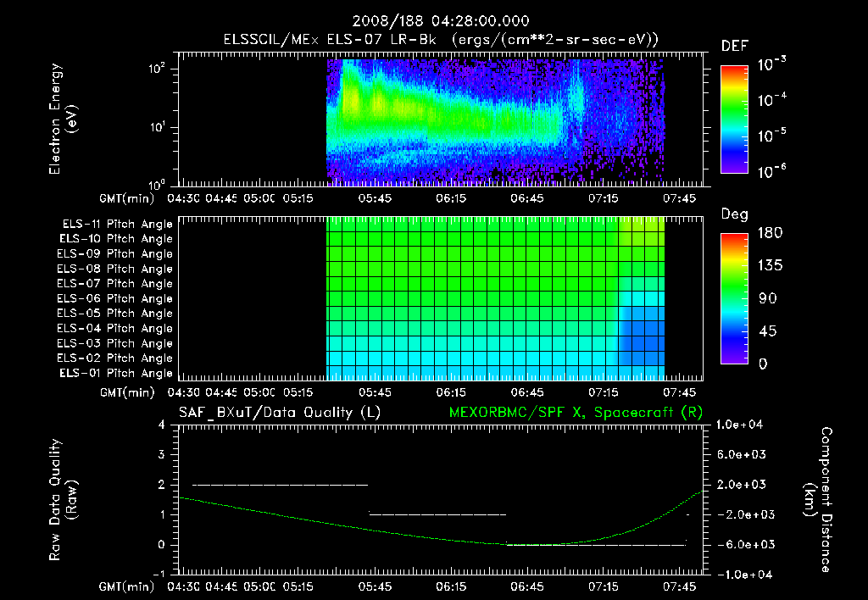Click the 06:45 tick label under pitch angle plot
The height and width of the screenshot is (600, 868).
527,392
